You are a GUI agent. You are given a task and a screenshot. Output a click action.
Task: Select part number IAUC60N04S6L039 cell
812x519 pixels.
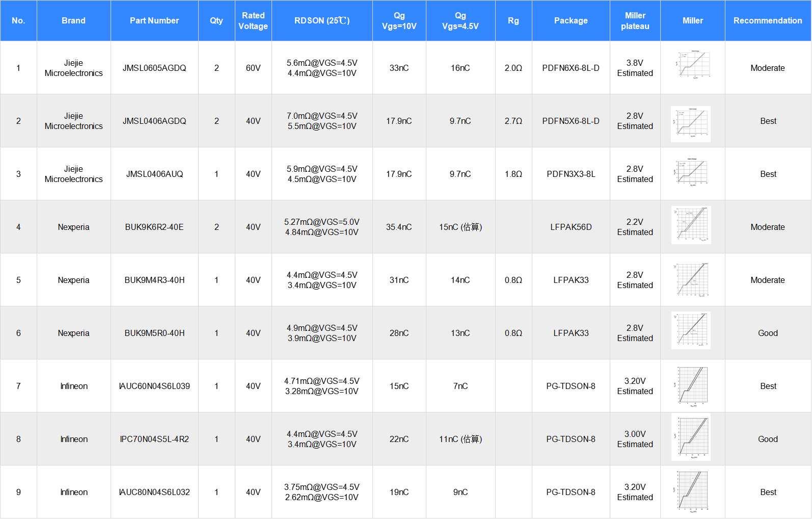tap(154, 386)
